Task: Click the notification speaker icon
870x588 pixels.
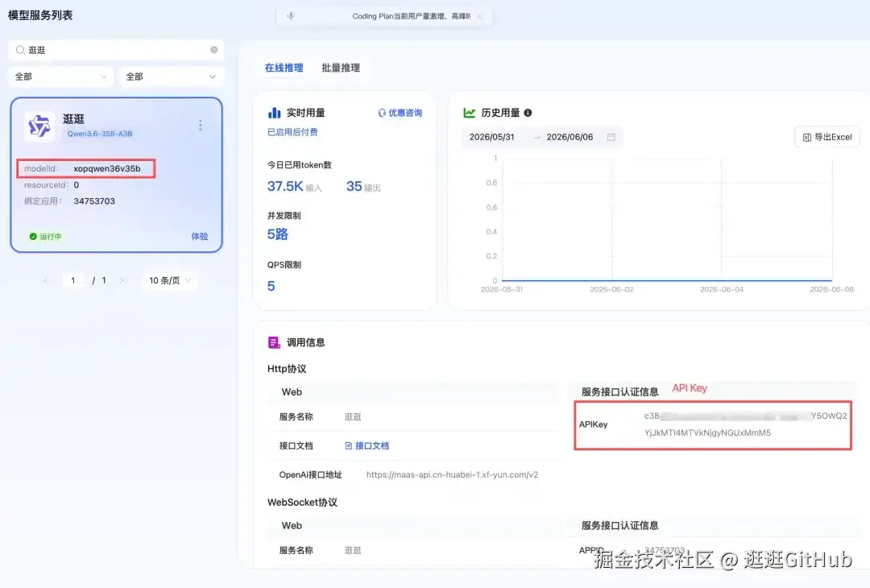Action: [x=291, y=16]
